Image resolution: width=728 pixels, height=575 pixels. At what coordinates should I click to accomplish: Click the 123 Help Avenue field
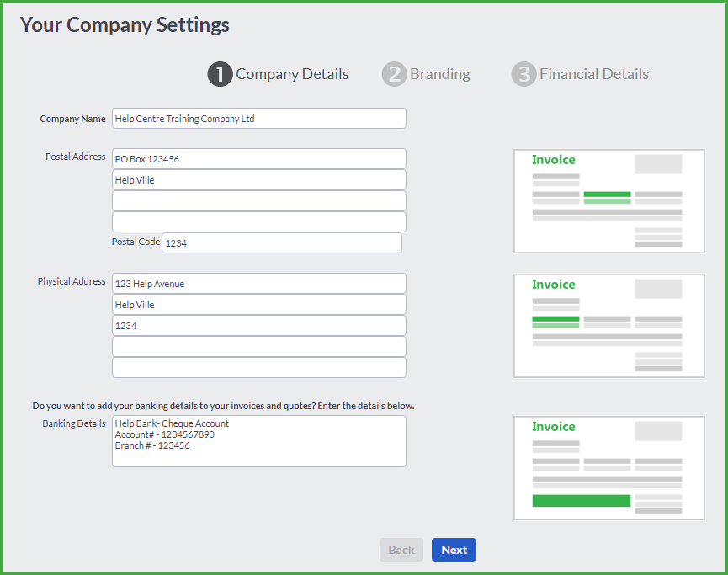pyautogui.click(x=259, y=284)
